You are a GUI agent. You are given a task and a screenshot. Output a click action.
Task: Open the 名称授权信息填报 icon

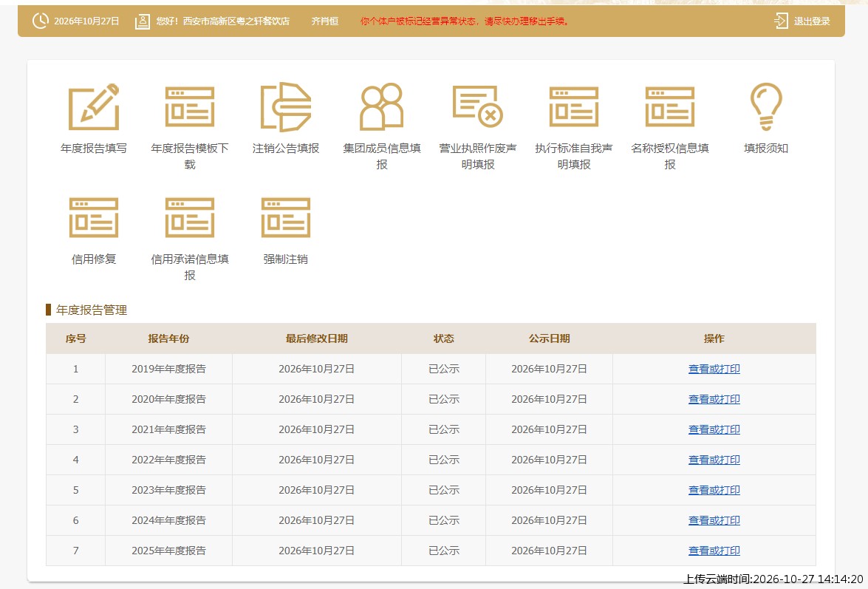[670, 107]
